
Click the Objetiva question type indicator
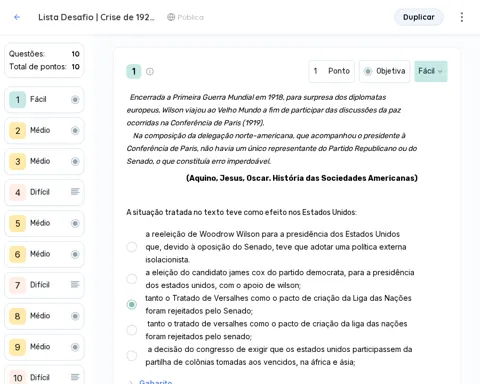pos(384,71)
